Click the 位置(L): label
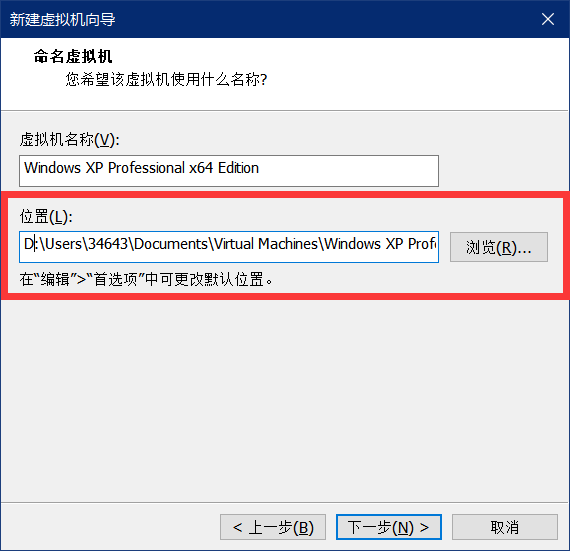The image size is (570, 551). tap(46, 217)
